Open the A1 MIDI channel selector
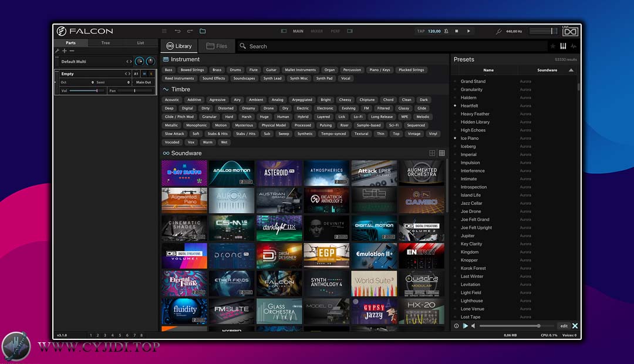The height and width of the screenshot is (364, 634). 136,73
